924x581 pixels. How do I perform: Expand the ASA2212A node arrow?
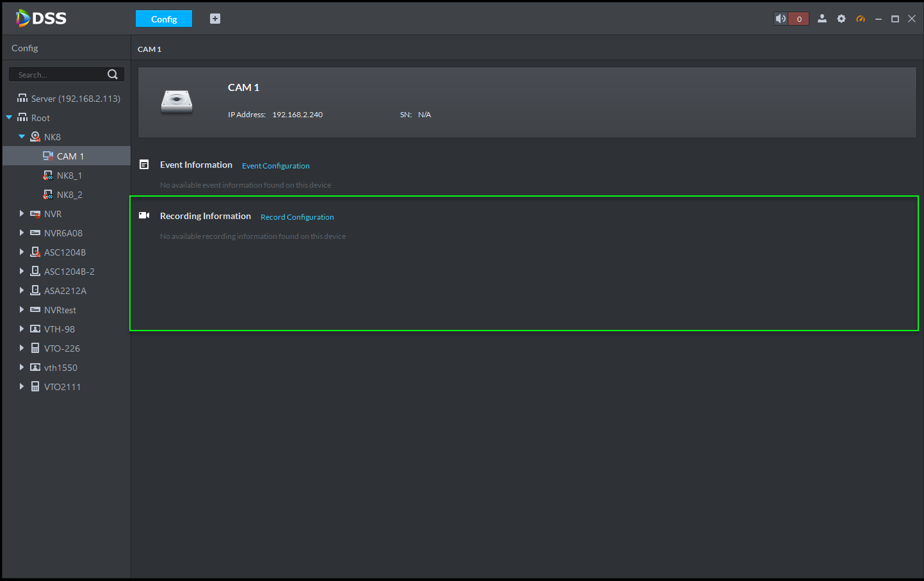[x=22, y=290]
